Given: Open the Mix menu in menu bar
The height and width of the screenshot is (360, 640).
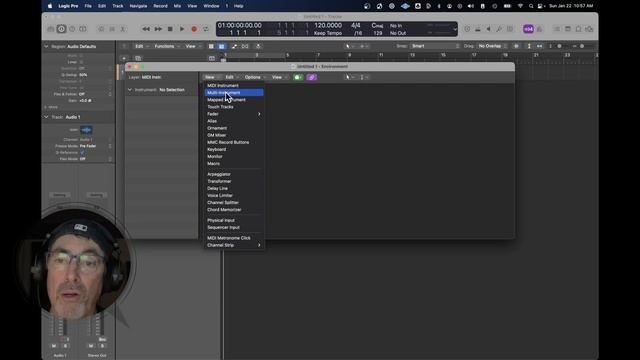Looking at the screenshot, I should point(177,6).
